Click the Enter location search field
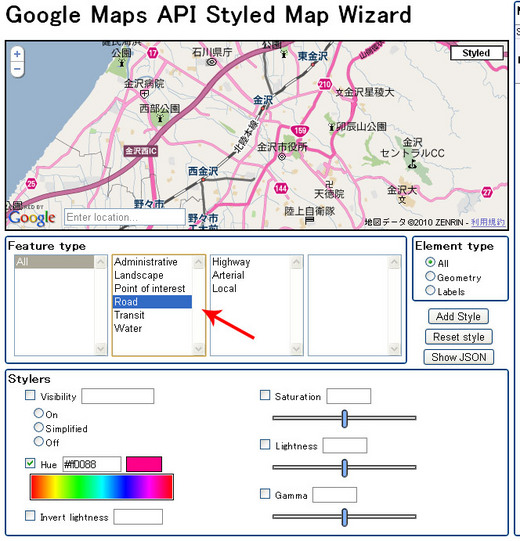This screenshot has height=541, width=520. [x=125, y=217]
